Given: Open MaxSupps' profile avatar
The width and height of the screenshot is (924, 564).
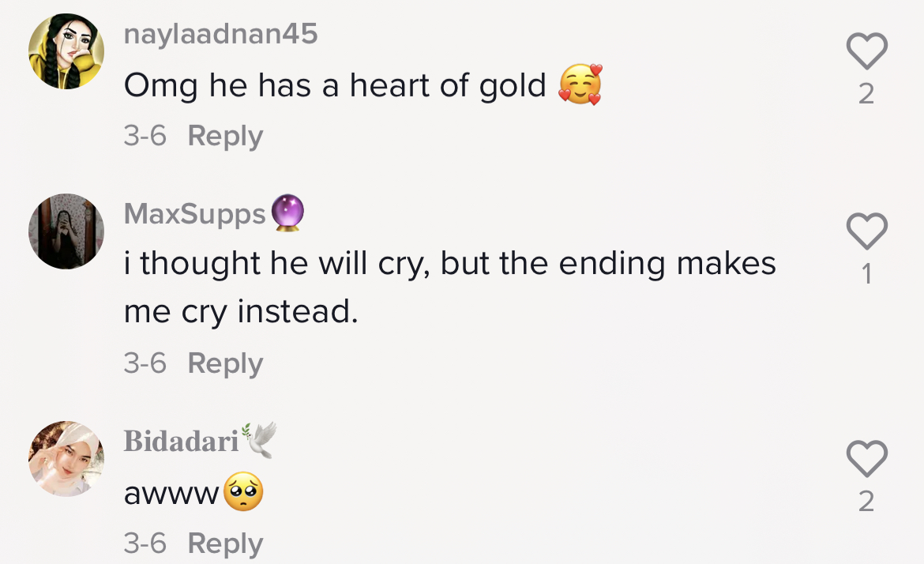Looking at the screenshot, I should coord(66,231).
